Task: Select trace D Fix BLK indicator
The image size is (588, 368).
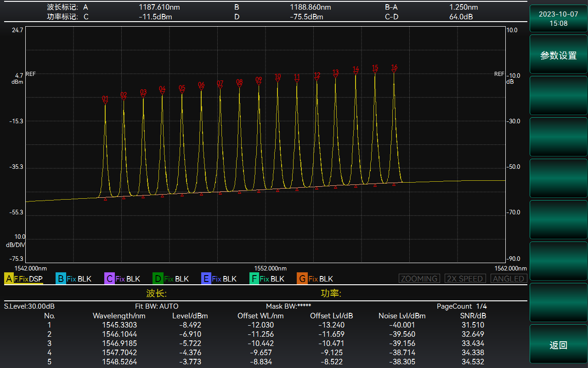Action: click(171, 279)
